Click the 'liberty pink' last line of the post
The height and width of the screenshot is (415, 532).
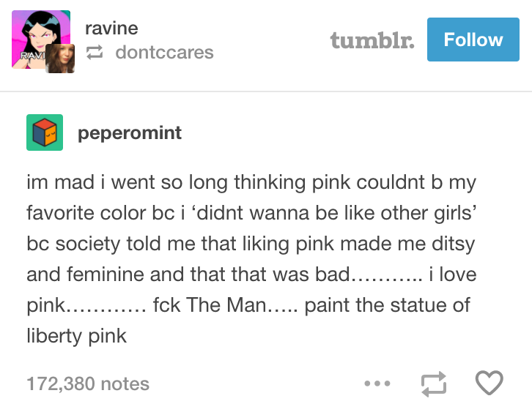point(77,336)
